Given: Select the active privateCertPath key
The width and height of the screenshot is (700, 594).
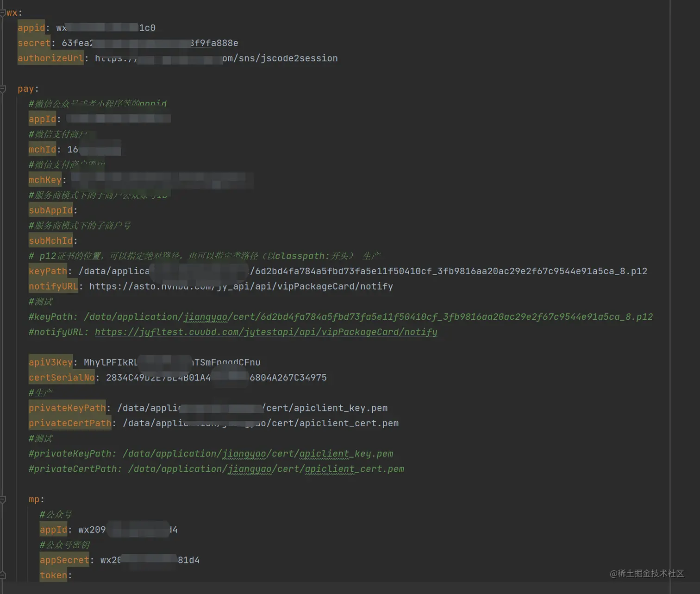Looking at the screenshot, I should [x=70, y=423].
